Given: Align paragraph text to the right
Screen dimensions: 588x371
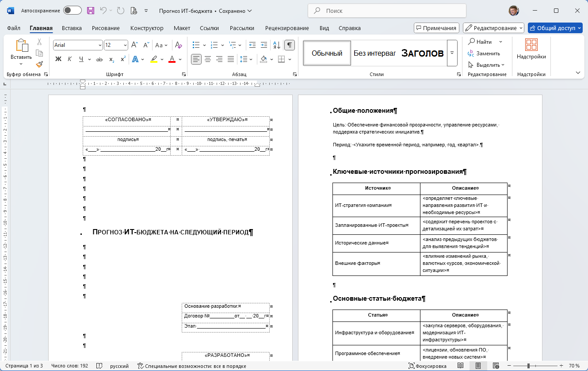Looking at the screenshot, I should tap(219, 59).
